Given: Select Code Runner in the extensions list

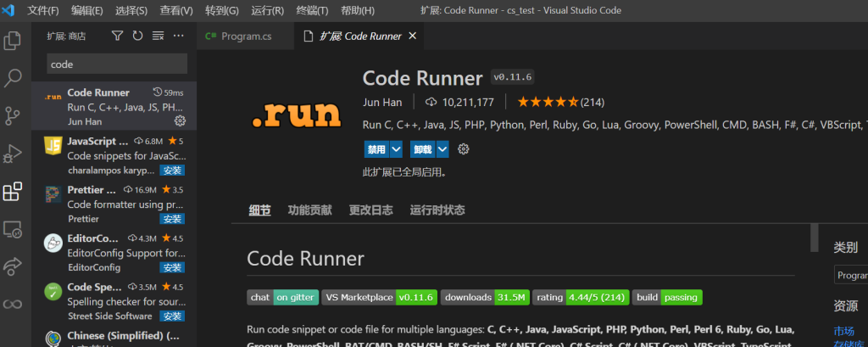Looking at the screenshot, I should pyautogui.click(x=114, y=106).
